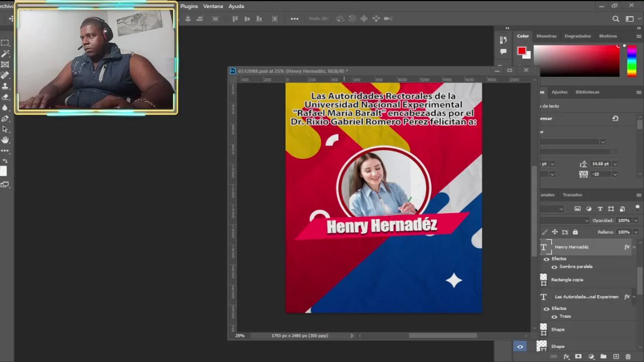This screenshot has height=362, width=644.
Task: Open the layer filter kind dropdown
Action: (561, 209)
